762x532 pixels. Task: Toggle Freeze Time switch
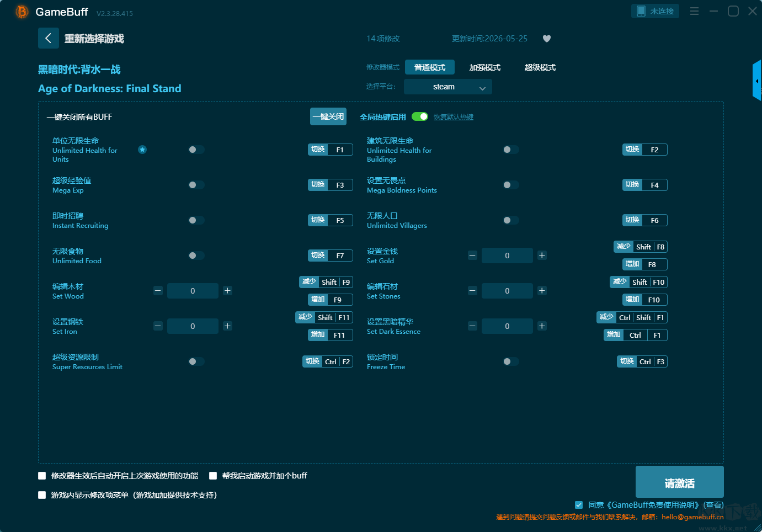511,361
